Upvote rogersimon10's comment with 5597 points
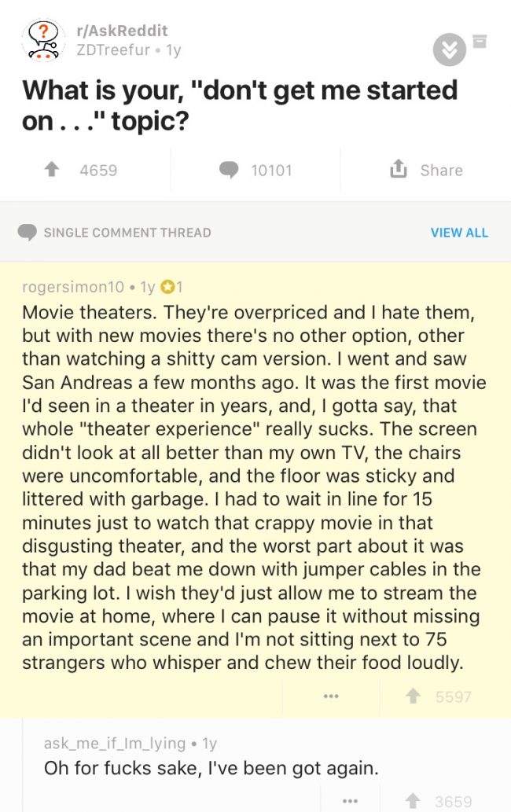 pos(413,696)
